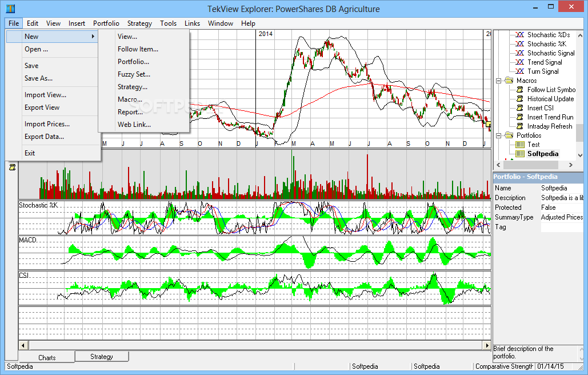The height and width of the screenshot is (375, 588).
Task: Click the Test portfolio icon
Action: point(520,145)
